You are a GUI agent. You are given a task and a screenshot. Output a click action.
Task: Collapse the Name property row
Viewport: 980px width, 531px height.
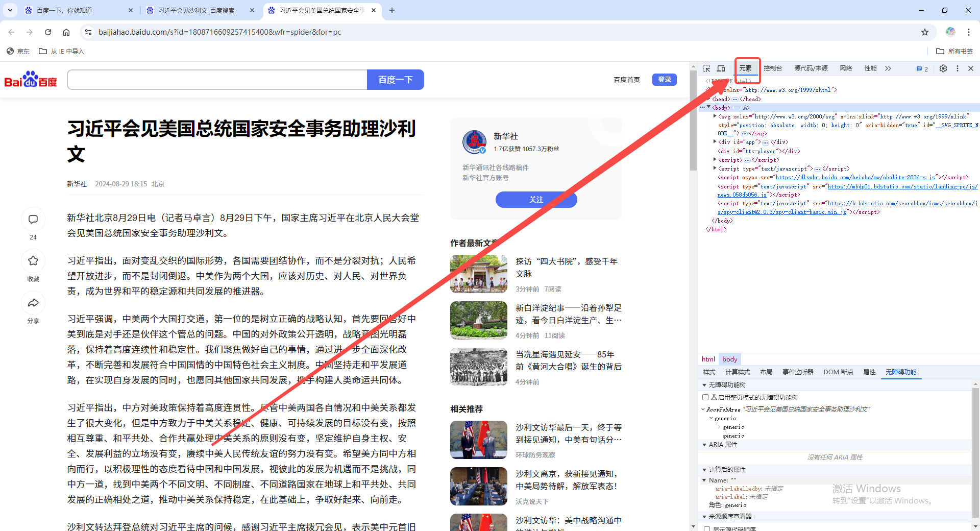coord(704,480)
